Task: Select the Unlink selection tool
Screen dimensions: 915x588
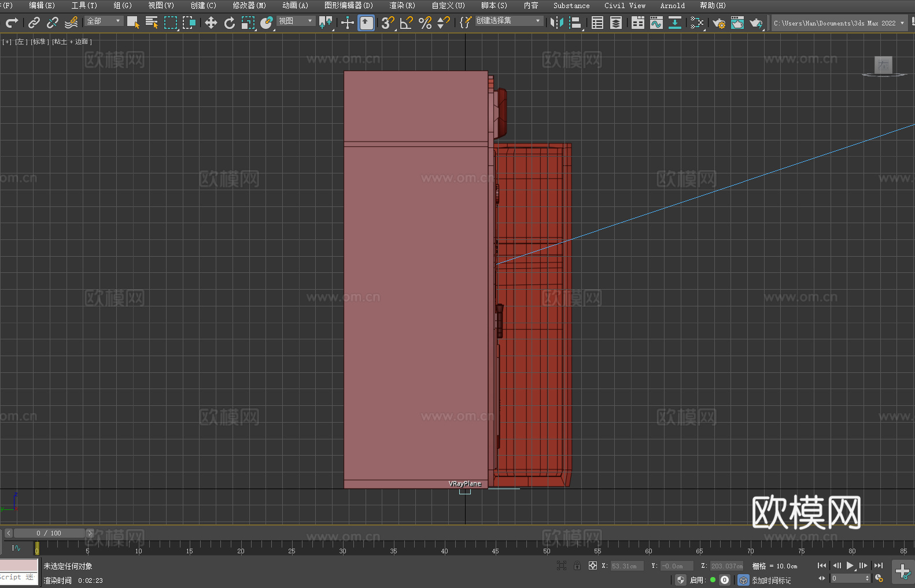Action: point(53,23)
